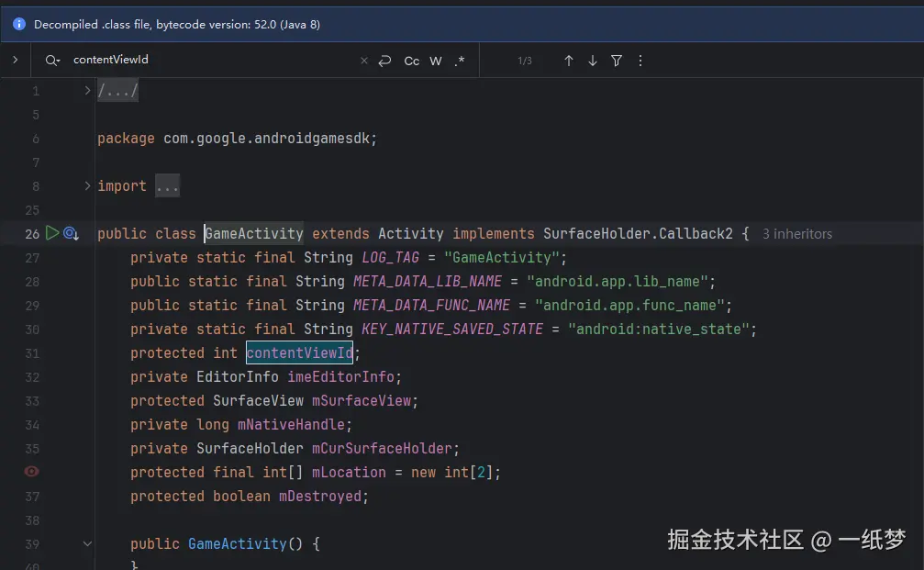The height and width of the screenshot is (570, 924).
Task: Expand folded import statements
Action: [x=87, y=185]
